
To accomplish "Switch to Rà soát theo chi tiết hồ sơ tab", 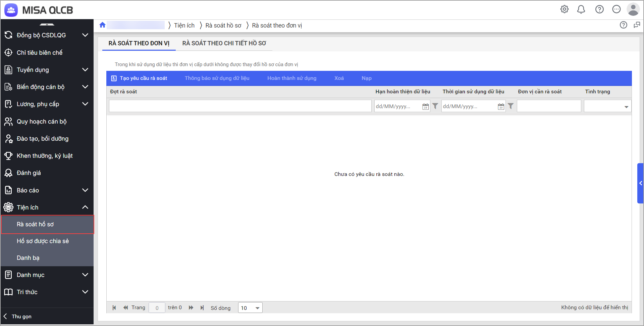I will pyautogui.click(x=224, y=43).
